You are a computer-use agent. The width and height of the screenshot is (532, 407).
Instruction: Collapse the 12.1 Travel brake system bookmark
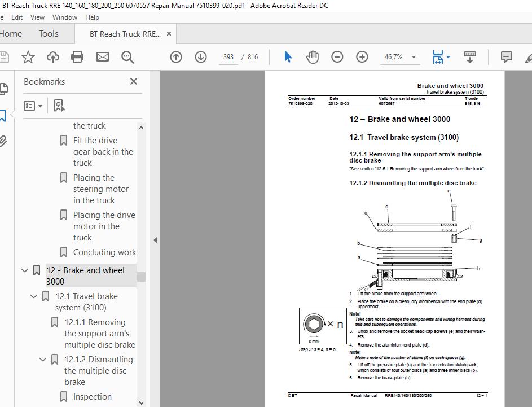click(34, 296)
